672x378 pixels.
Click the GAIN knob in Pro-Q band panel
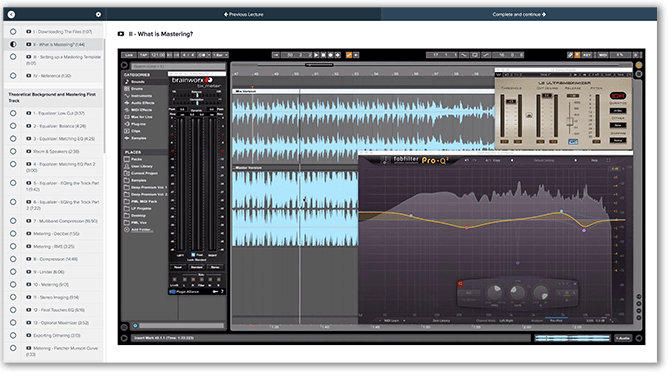click(x=518, y=292)
